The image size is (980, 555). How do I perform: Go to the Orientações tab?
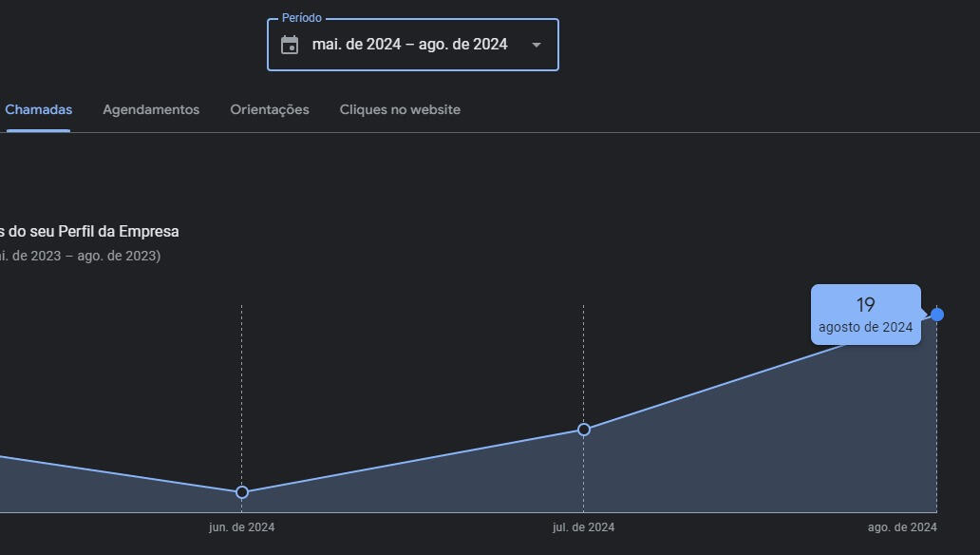coord(270,109)
